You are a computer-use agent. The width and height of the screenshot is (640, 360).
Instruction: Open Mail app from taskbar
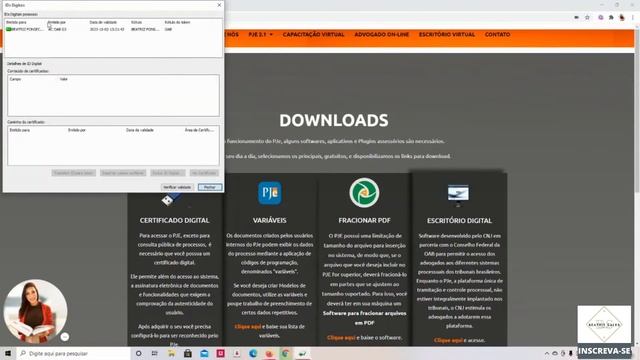204,353
